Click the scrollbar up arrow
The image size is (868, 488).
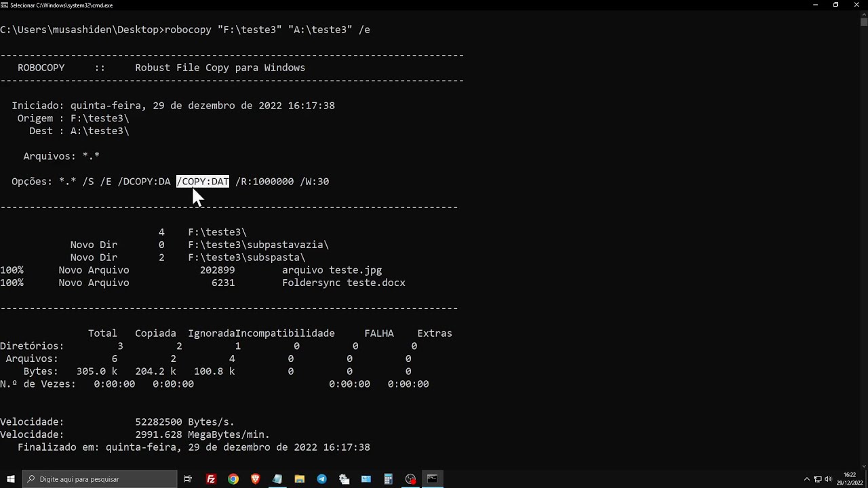(864, 14)
